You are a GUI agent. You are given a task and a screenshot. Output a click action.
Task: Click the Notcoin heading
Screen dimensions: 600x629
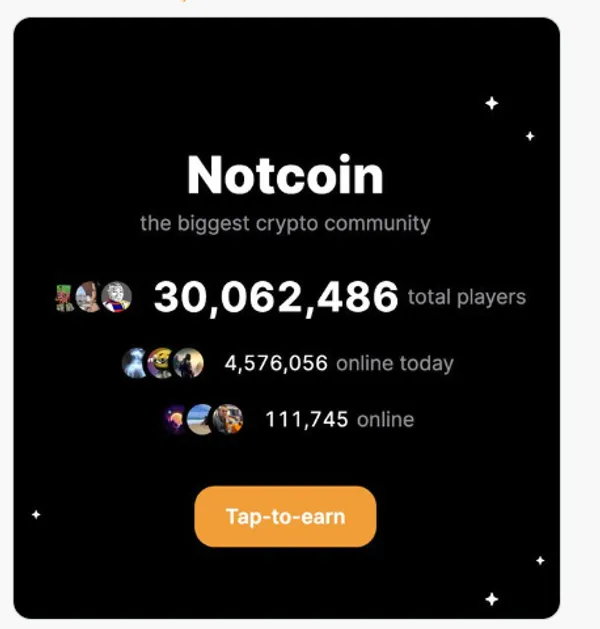point(285,176)
